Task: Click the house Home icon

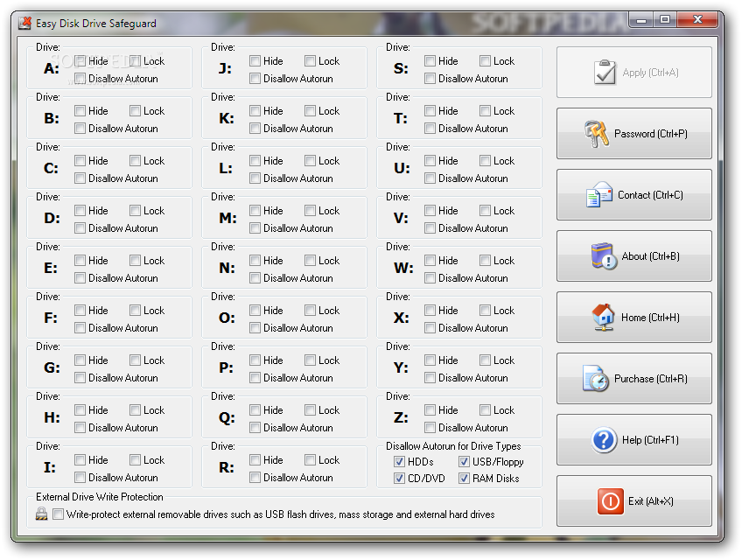Action: [604, 317]
